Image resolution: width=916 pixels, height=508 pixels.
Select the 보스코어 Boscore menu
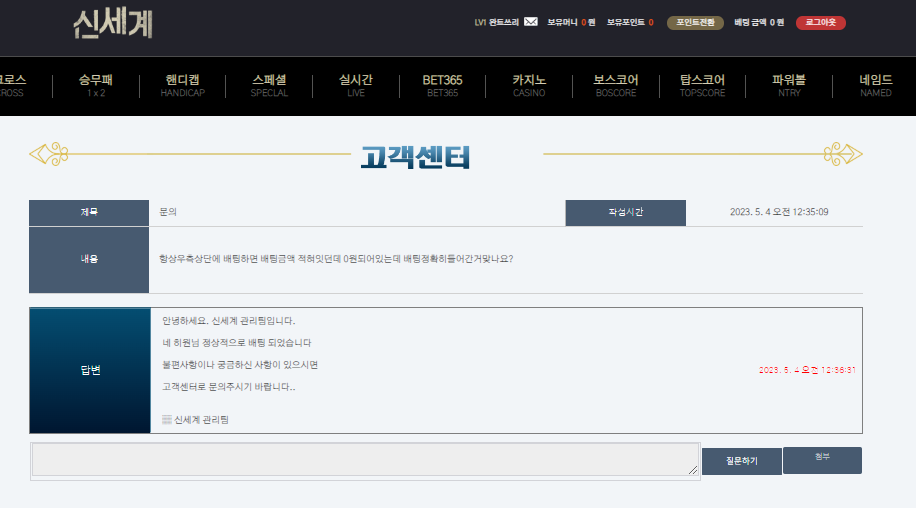click(615, 86)
